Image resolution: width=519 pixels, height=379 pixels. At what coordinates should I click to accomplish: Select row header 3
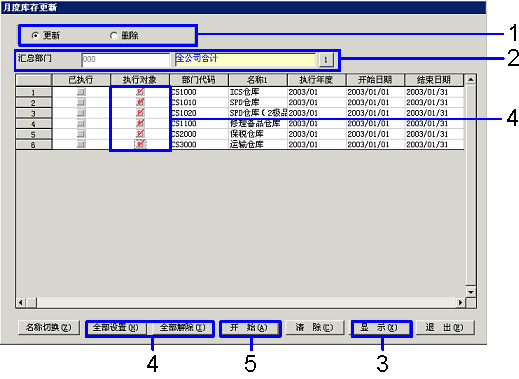pyautogui.click(x=34, y=113)
